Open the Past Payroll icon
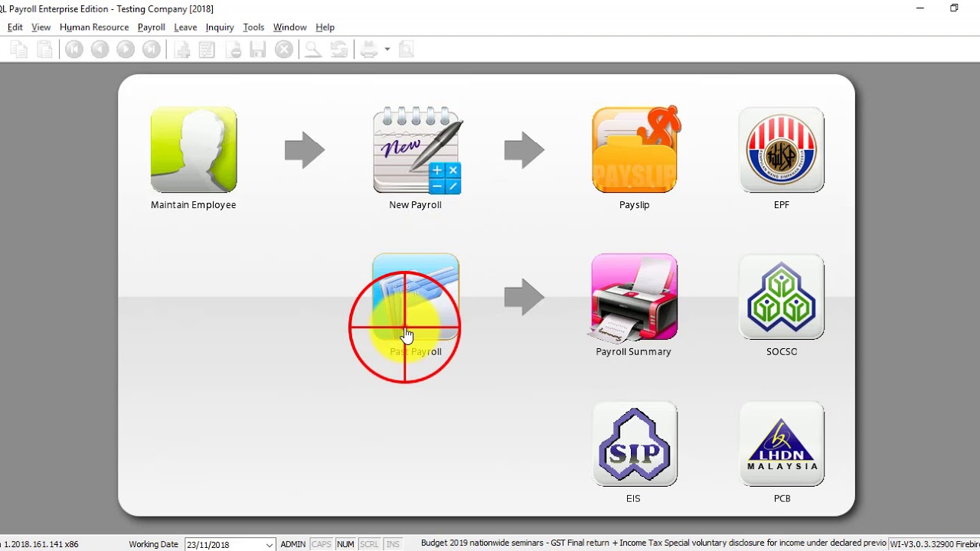The height and width of the screenshot is (551, 980). [416, 297]
